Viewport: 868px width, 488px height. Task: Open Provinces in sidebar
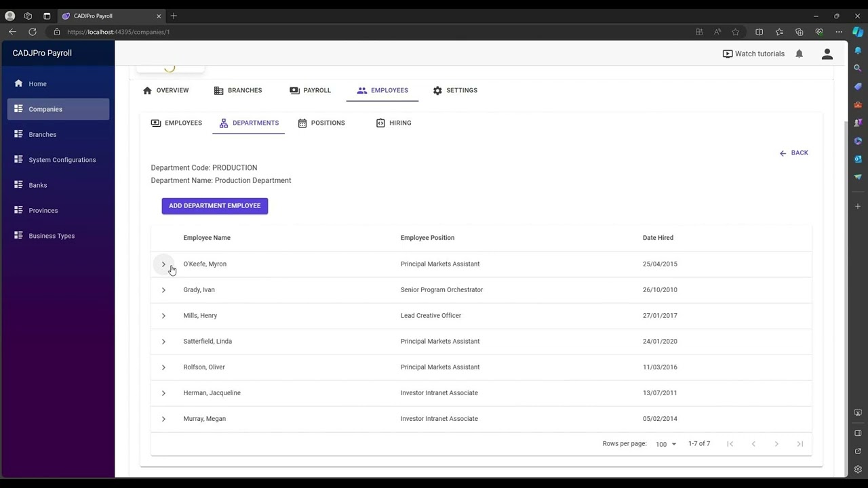(58, 210)
